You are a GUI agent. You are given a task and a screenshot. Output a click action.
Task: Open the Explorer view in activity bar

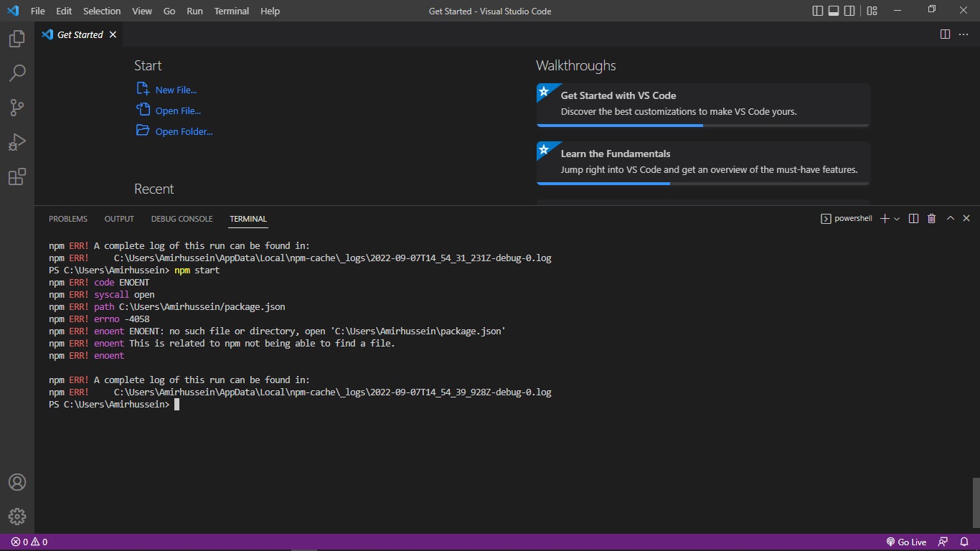[17, 39]
